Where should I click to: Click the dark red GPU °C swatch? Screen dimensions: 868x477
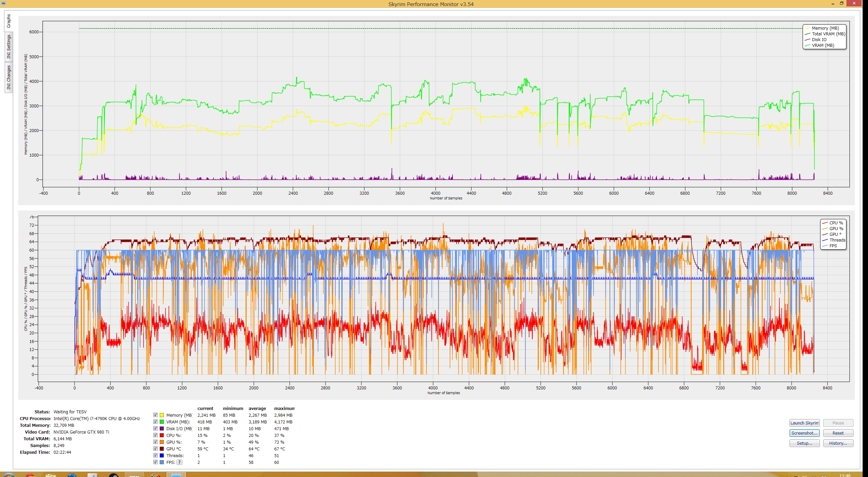[162, 449]
